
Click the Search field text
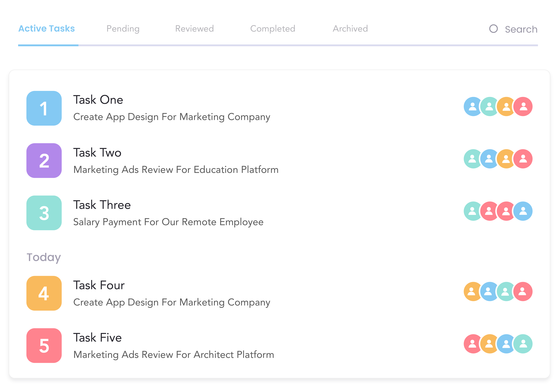[521, 29]
